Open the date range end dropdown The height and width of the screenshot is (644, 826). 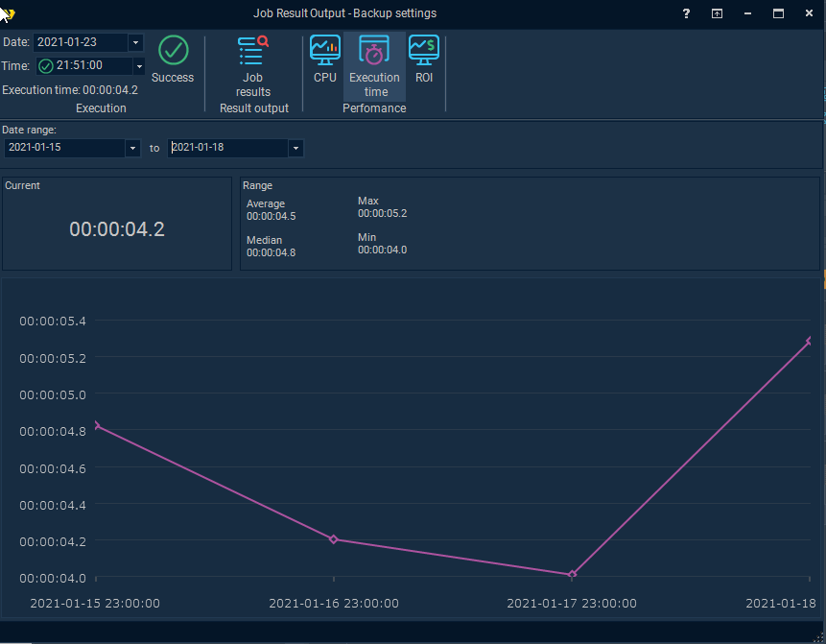[295, 149]
